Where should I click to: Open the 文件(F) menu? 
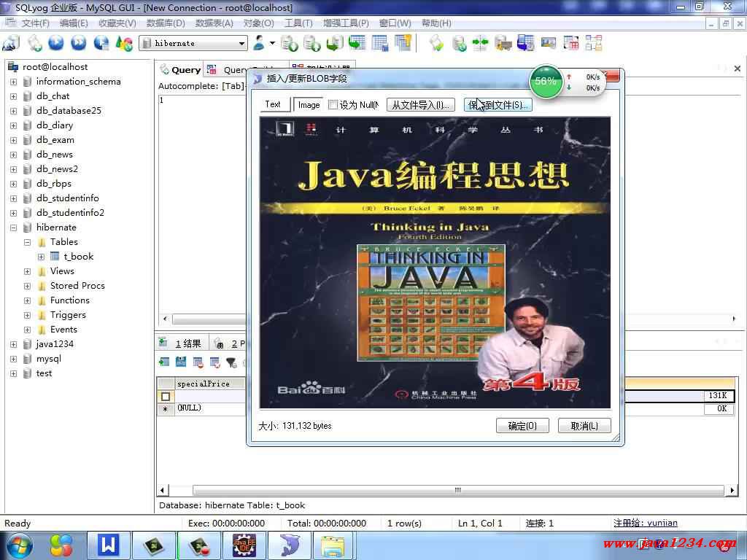point(35,23)
